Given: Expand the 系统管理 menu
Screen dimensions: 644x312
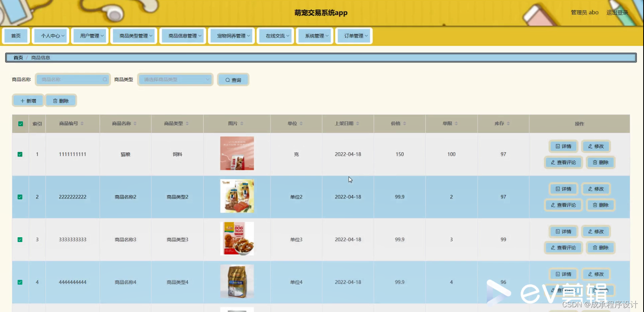Looking at the screenshot, I should [315, 36].
